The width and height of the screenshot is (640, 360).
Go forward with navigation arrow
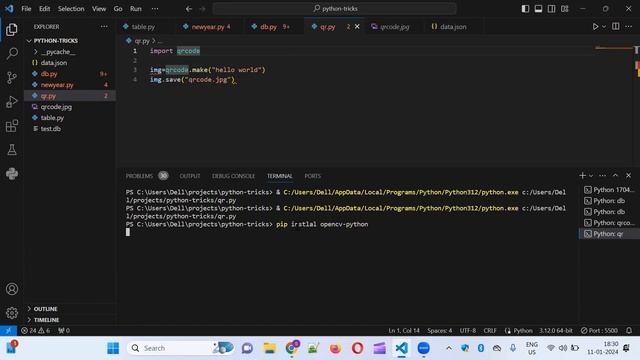point(202,9)
